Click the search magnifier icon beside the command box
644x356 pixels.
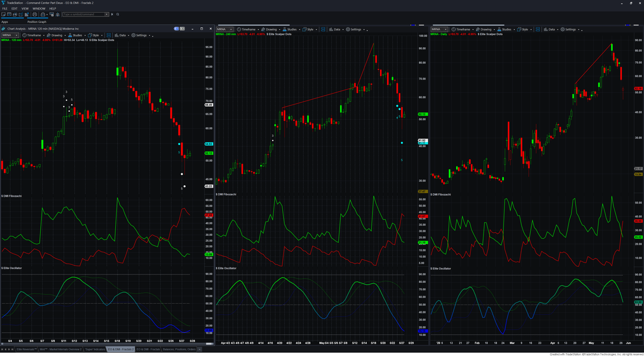point(118,14)
